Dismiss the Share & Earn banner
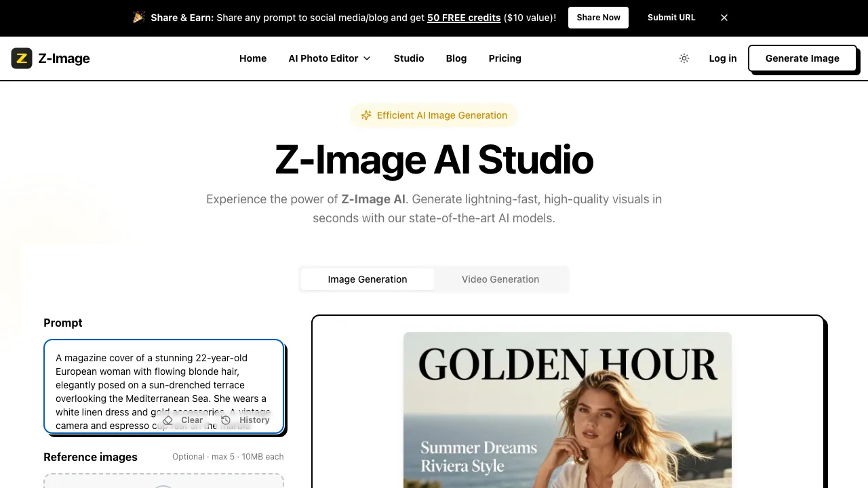Viewport: 868px width, 488px height. (x=724, y=18)
